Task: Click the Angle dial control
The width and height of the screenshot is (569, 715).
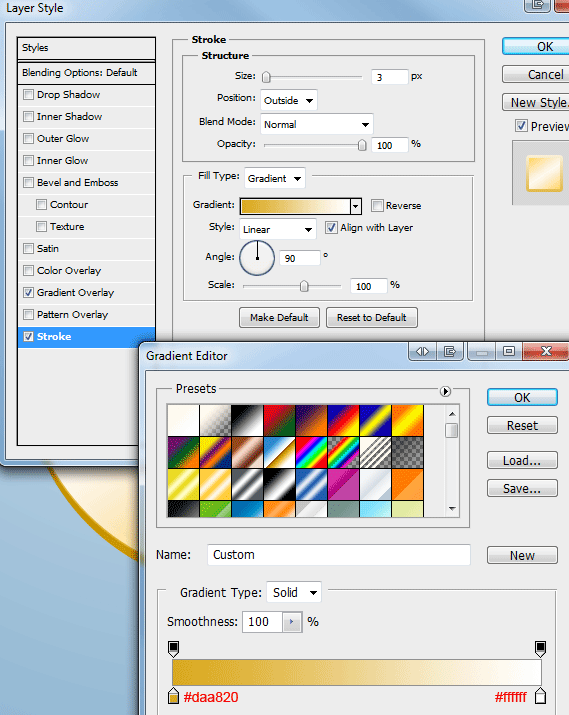Action: (x=257, y=258)
